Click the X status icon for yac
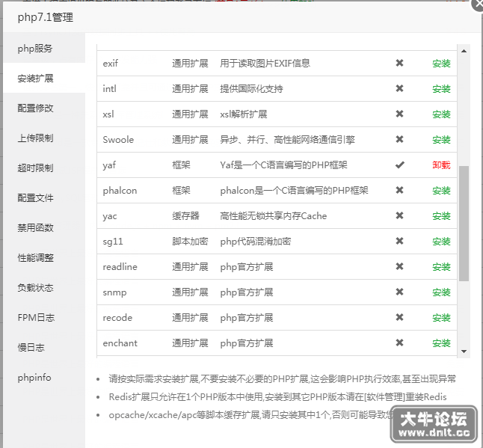The image size is (483, 448). [x=399, y=215]
